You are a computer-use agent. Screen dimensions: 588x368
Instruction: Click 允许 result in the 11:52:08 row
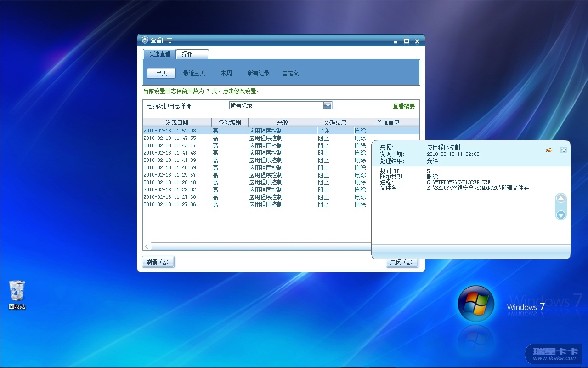click(323, 131)
